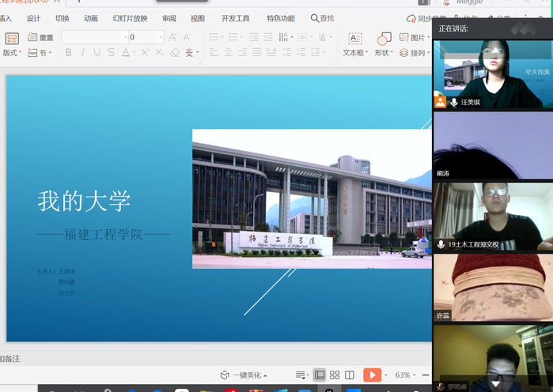
Task: Expand slideshow play options arrow
Action: click(386, 375)
